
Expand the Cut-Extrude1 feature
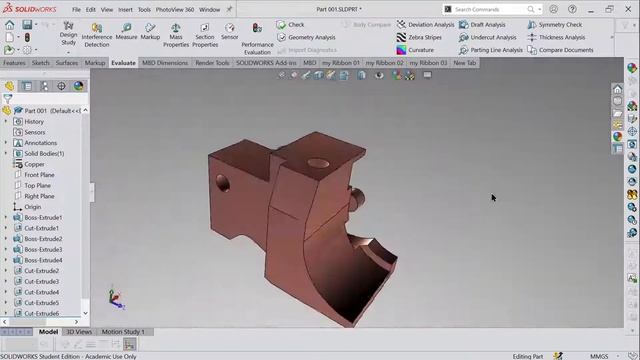point(6,228)
